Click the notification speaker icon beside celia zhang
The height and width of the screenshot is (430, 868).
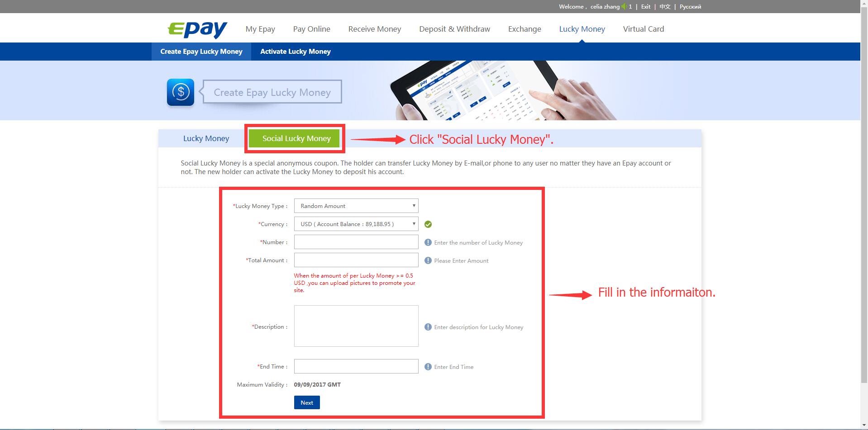pos(624,6)
